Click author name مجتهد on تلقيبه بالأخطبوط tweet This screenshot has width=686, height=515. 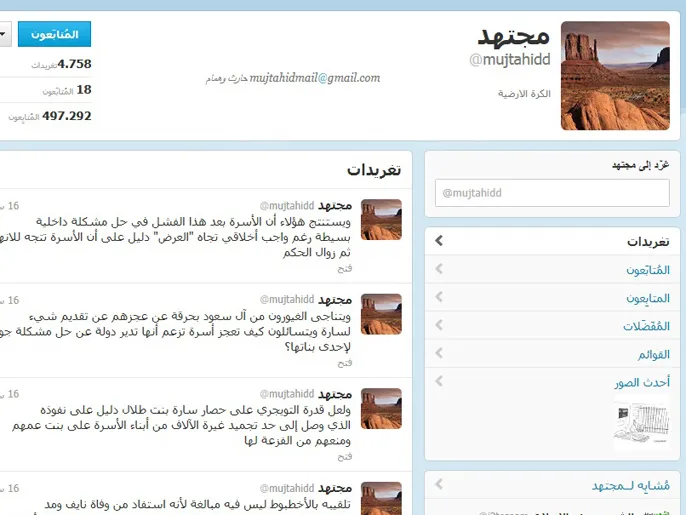(335, 488)
